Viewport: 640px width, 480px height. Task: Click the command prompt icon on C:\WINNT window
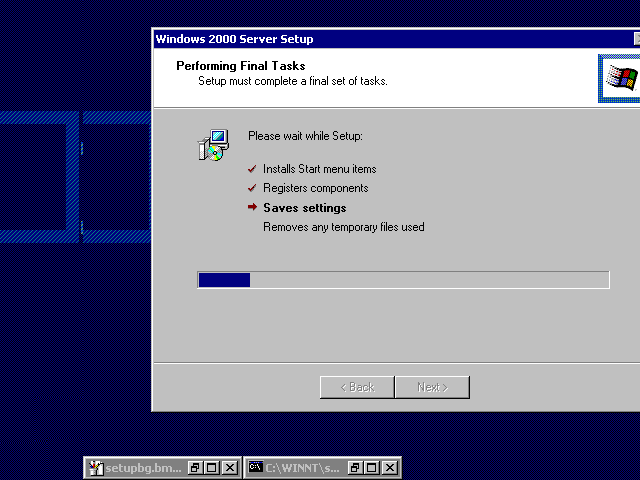pos(256,467)
